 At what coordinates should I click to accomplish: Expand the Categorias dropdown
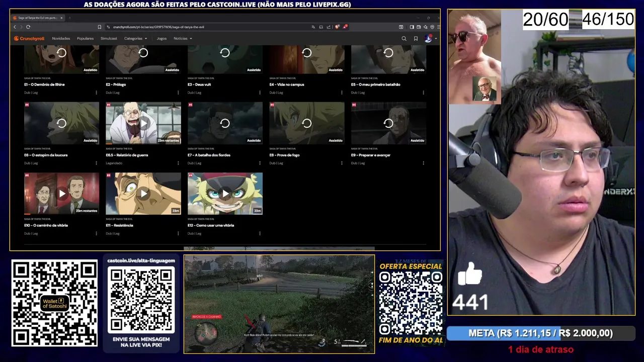pyautogui.click(x=136, y=38)
